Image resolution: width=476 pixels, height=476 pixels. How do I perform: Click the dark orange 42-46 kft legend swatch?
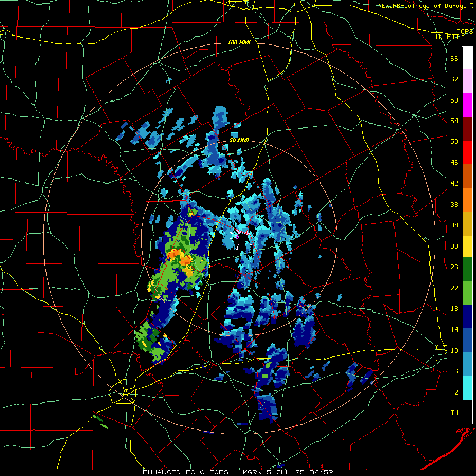coord(467,176)
